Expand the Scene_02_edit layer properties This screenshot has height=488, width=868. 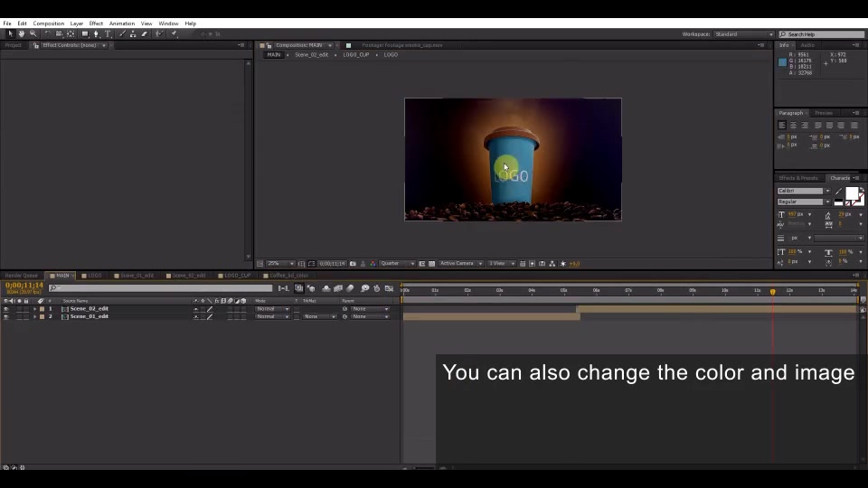point(35,309)
